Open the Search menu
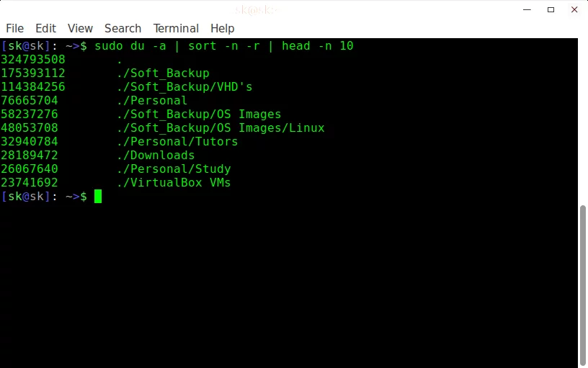Viewport: 588px width, 368px height. (x=123, y=29)
